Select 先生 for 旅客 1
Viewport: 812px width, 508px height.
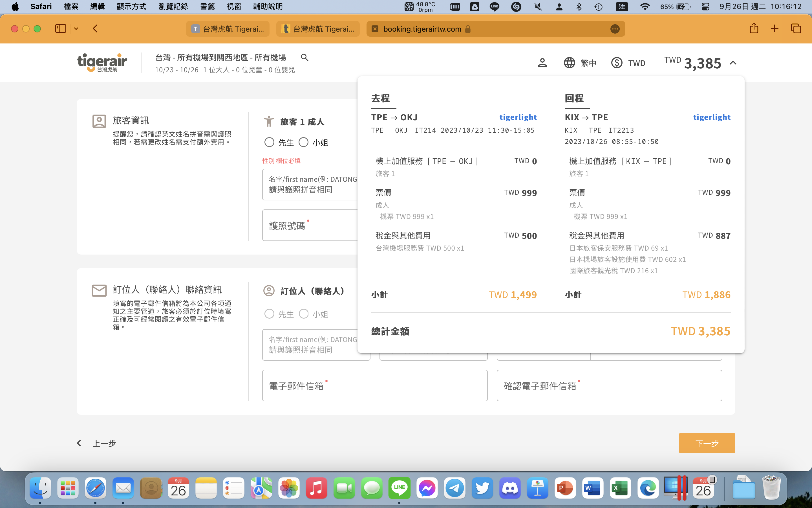269,142
